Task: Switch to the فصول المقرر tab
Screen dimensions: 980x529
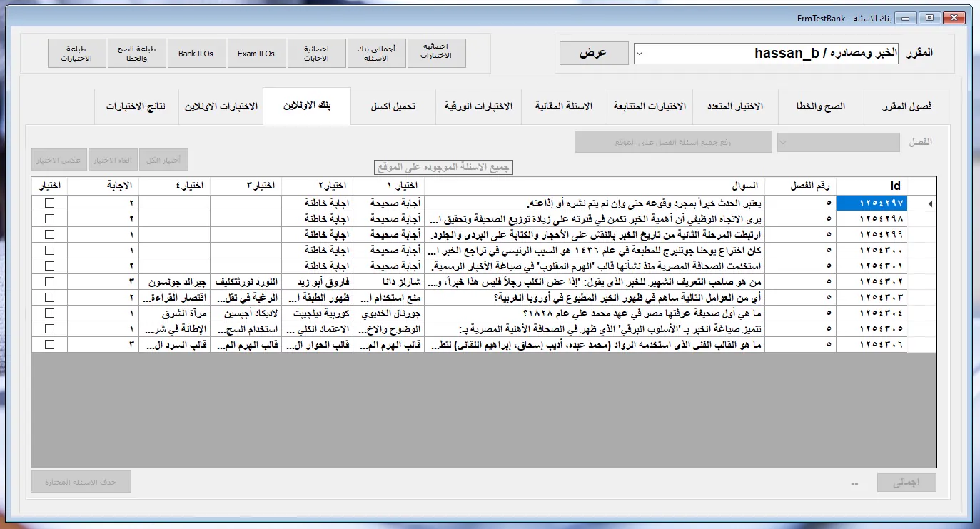Action: pyautogui.click(x=906, y=106)
